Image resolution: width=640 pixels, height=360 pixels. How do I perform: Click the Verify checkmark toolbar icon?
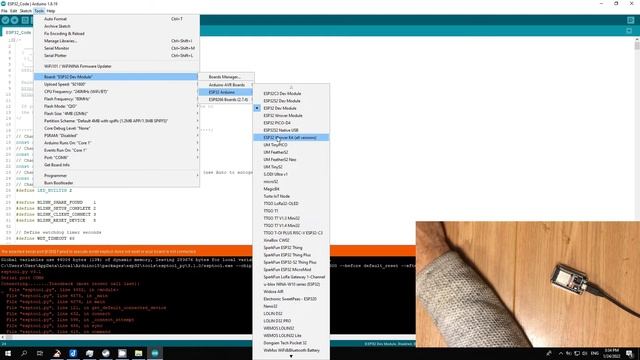[5, 20]
